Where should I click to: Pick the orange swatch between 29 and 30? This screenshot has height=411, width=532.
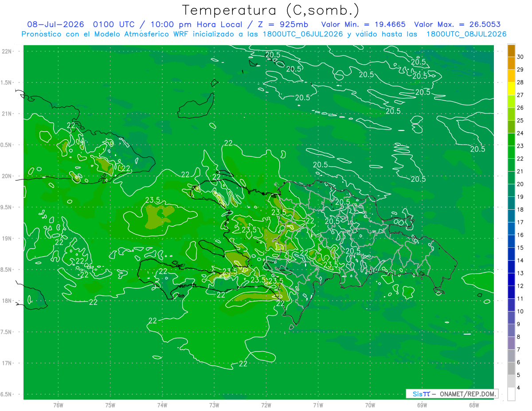[511, 63]
